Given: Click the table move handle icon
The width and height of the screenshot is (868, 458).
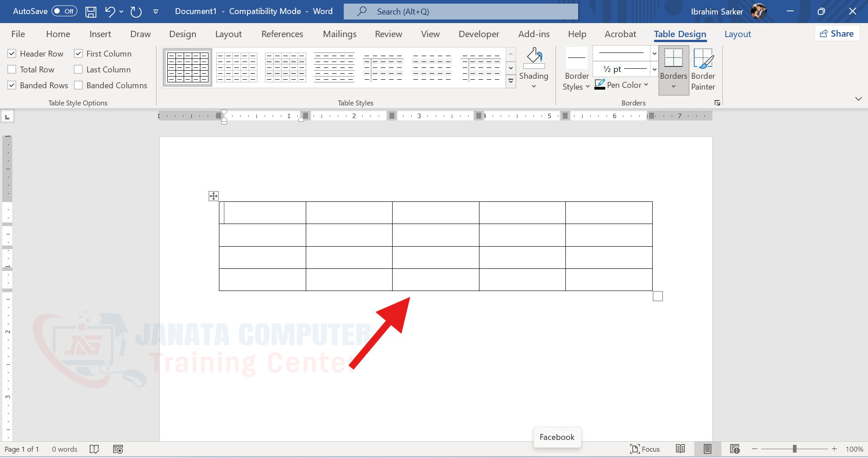Looking at the screenshot, I should 213,196.
